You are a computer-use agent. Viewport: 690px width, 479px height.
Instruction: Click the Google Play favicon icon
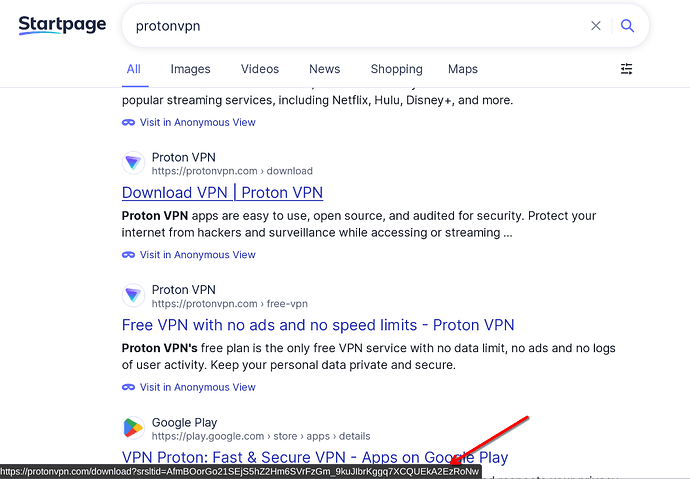[x=133, y=428]
